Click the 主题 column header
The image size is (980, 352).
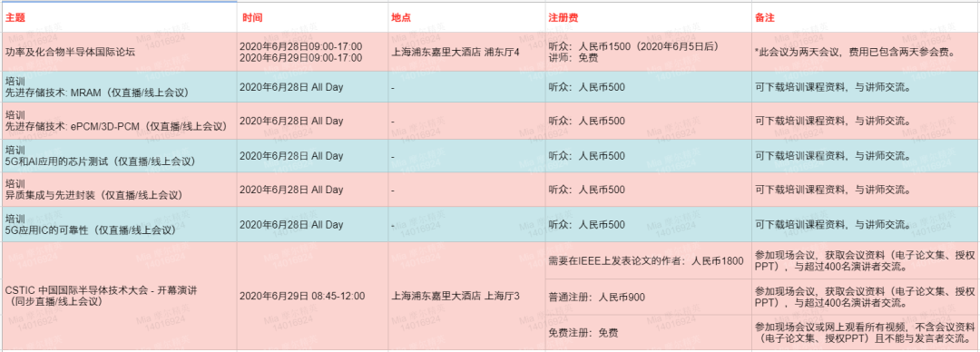119,17
